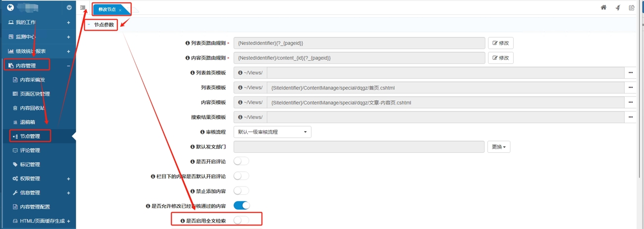The height and width of the screenshot is (229, 644).
Task: Click info icon beside 列表页路由规则
Action: click(x=187, y=44)
